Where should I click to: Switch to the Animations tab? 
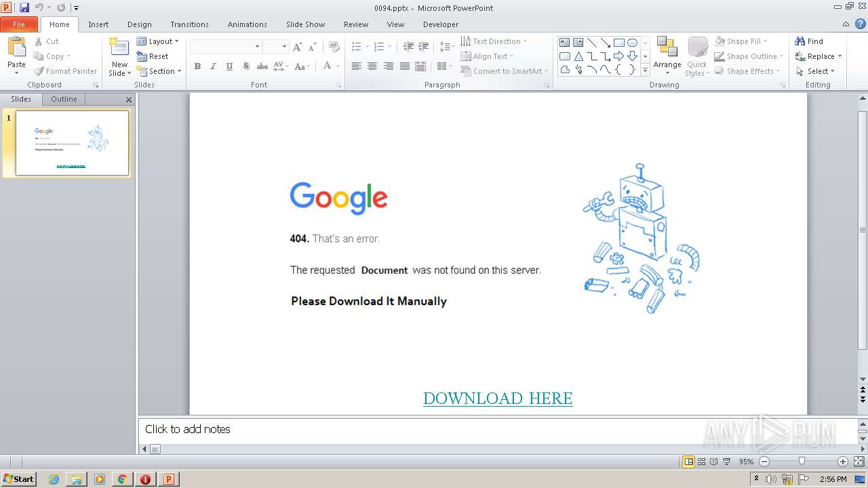(248, 24)
